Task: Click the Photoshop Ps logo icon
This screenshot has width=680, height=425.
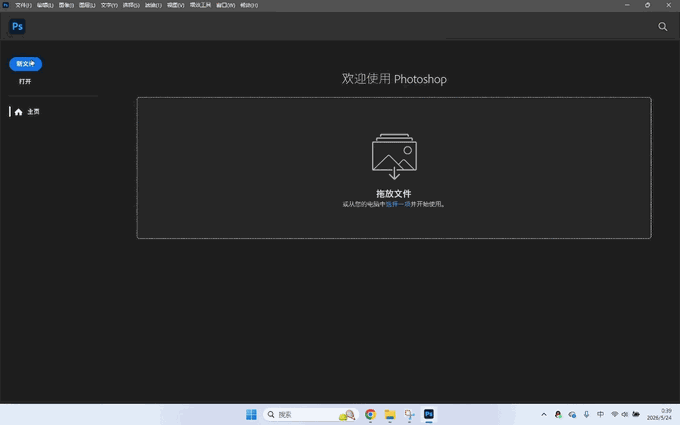Action: (17, 26)
